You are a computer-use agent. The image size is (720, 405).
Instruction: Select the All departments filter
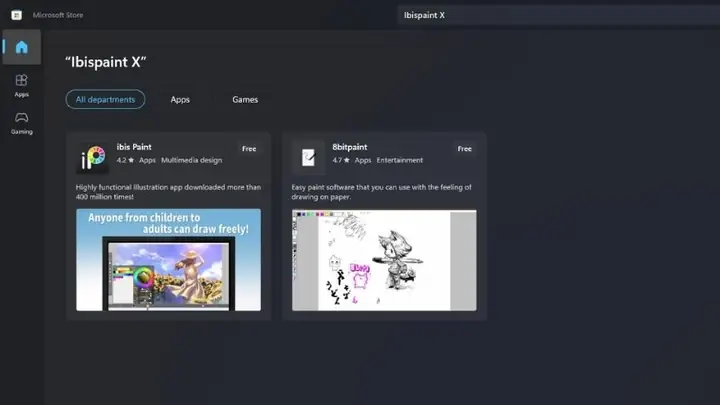point(105,99)
